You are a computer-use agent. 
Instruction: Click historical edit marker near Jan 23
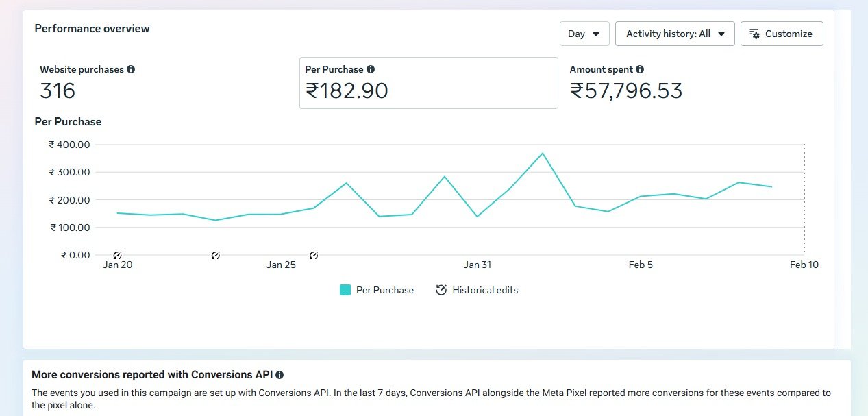pyautogui.click(x=216, y=256)
